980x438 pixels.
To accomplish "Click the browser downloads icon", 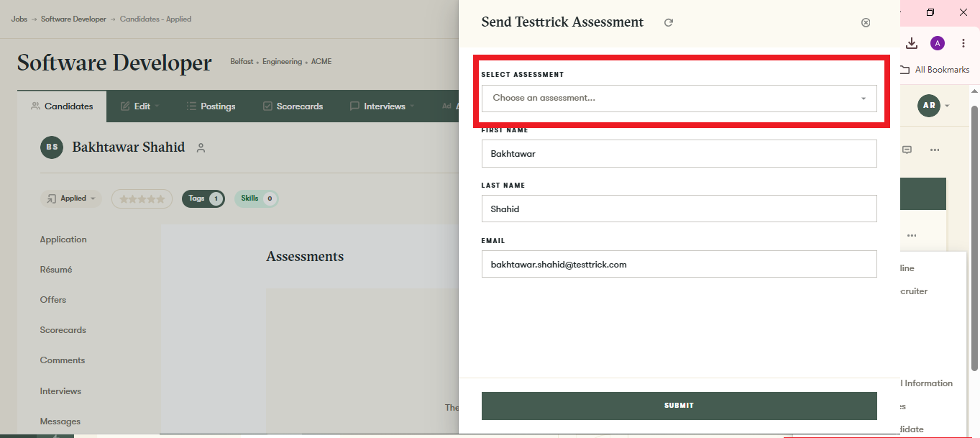I will pyautogui.click(x=912, y=43).
